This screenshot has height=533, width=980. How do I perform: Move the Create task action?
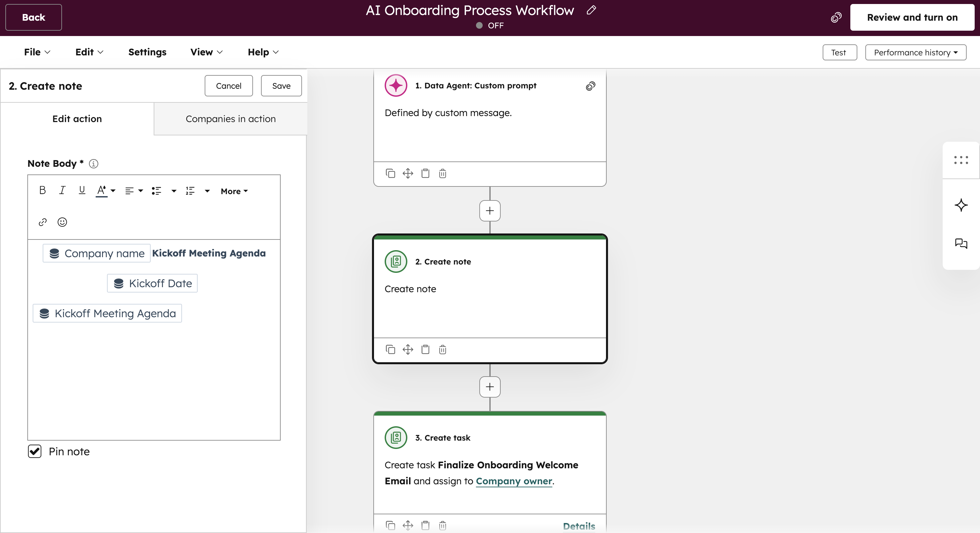pyautogui.click(x=407, y=525)
